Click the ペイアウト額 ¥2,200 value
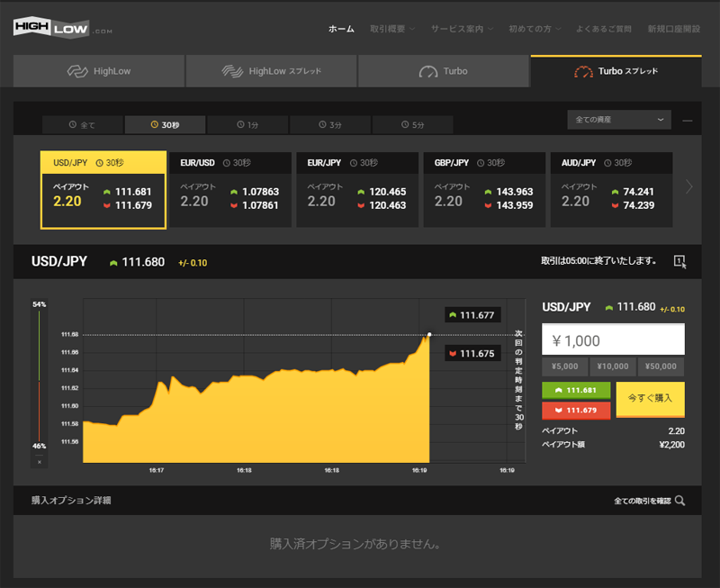 click(671, 445)
